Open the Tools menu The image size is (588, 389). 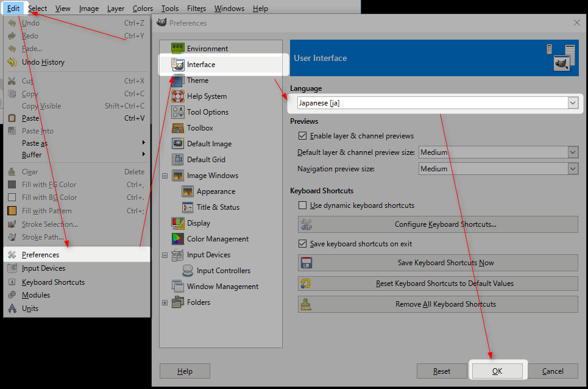point(170,9)
